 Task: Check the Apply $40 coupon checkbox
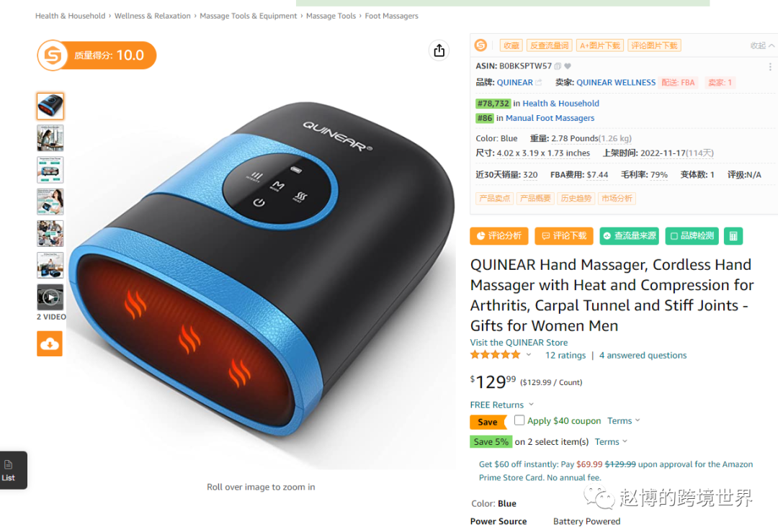519,420
